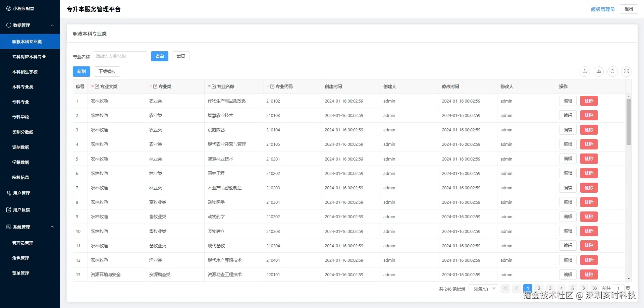Click the download/export icon above the table

[x=599, y=71]
